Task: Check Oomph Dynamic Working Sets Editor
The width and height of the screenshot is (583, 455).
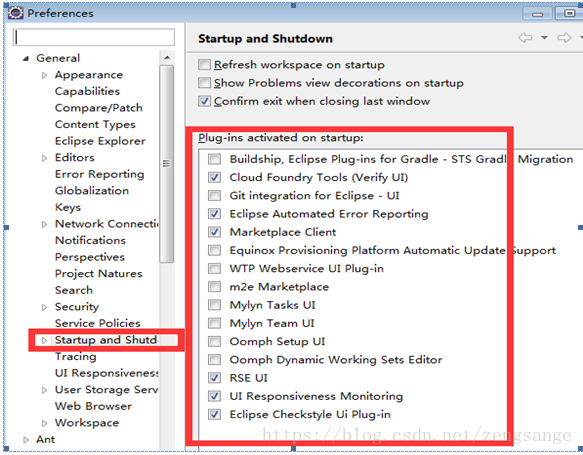Action: tap(214, 359)
